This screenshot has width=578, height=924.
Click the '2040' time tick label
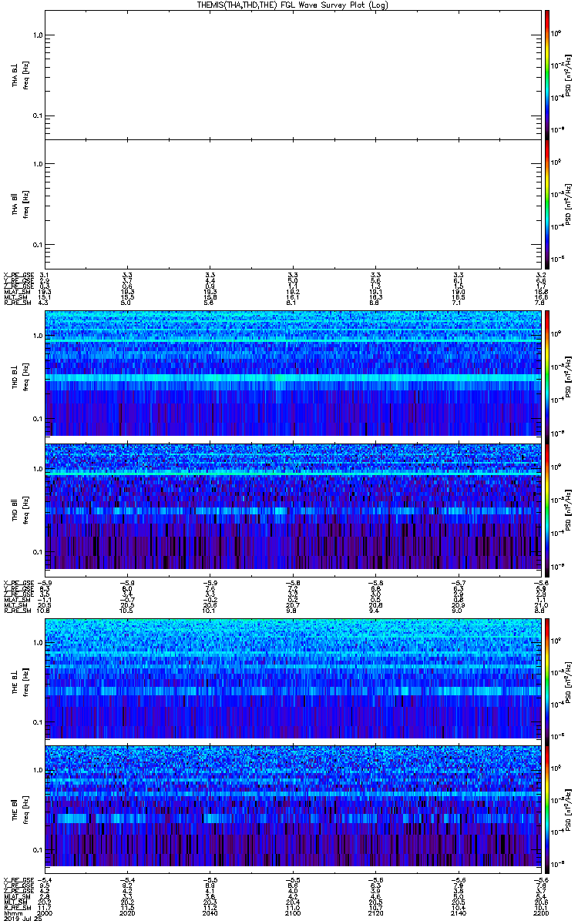210,914
